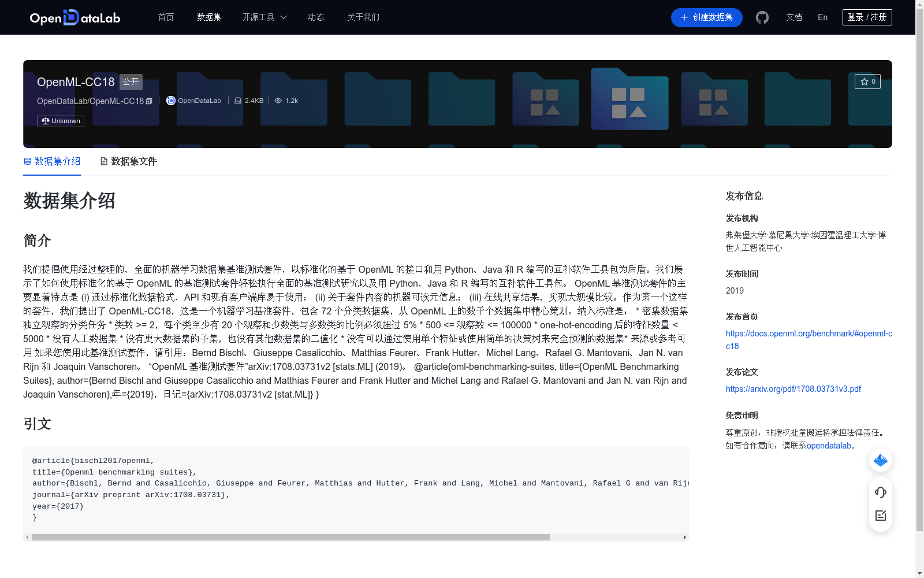Click the 创建数据集 button

pos(706,17)
